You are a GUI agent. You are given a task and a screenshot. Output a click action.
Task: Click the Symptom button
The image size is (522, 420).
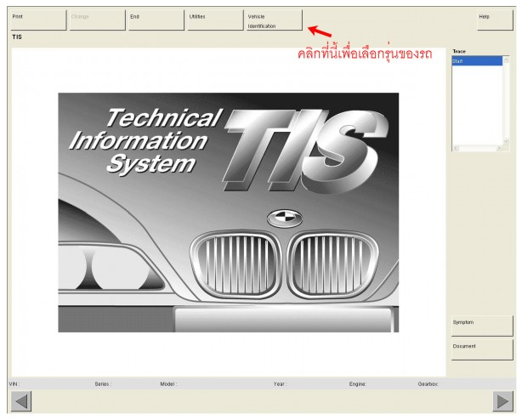(x=482, y=325)
